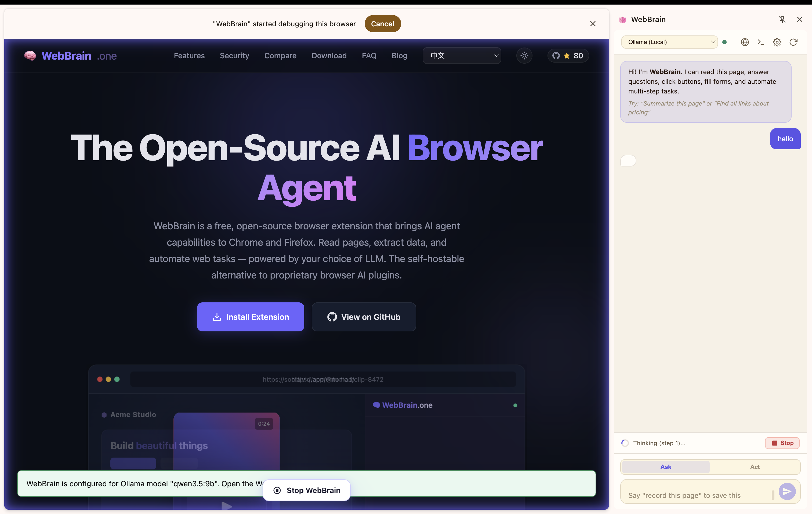Click the green connection status dot
This screenshot has width=812, height=514.
[x=724, y=42]
